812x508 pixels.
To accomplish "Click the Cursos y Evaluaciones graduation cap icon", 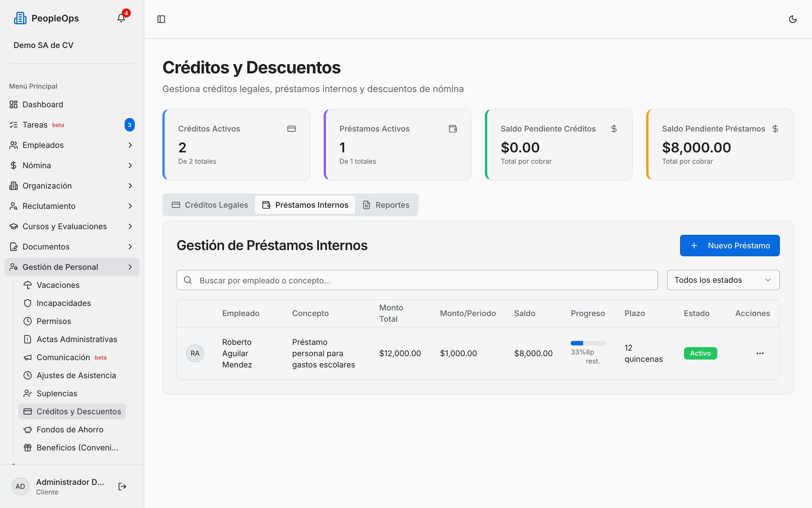I will coord(14,226).
